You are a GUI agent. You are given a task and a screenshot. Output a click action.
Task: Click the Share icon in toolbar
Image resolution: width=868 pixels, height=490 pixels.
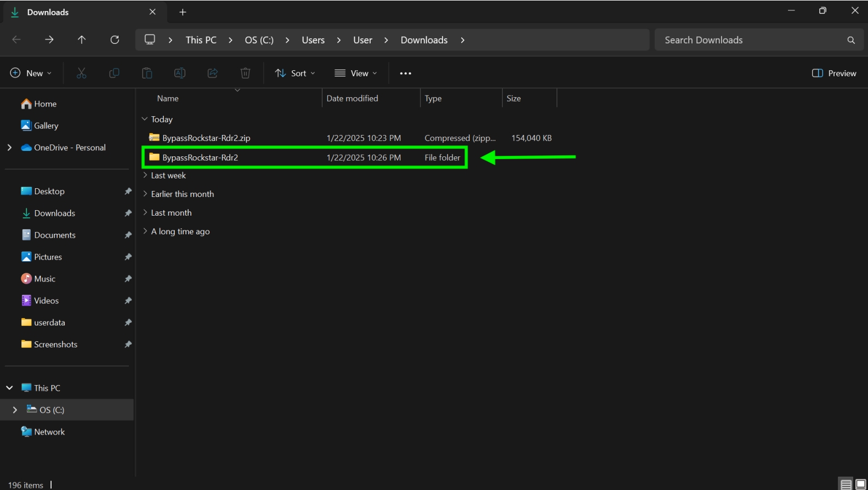pos(213,73)
